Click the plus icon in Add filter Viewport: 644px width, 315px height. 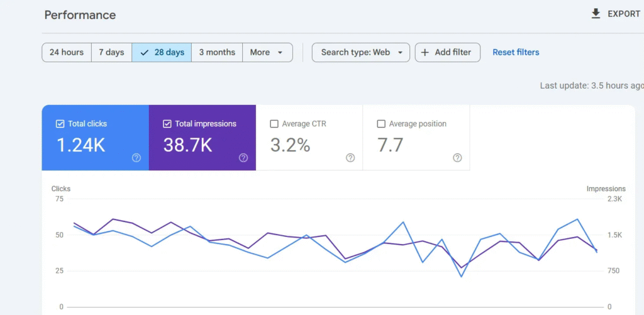coord(425,53)
